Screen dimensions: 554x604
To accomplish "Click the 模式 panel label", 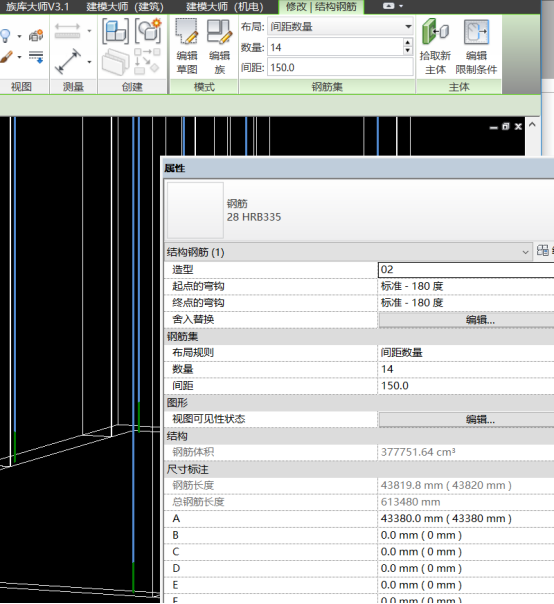I will point(204,87).
